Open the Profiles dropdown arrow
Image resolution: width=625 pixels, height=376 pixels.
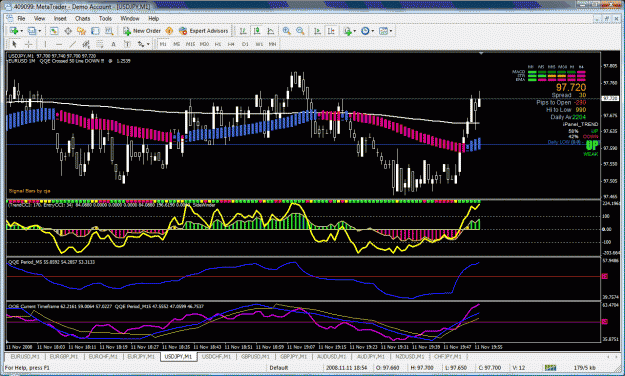point(40,31)
